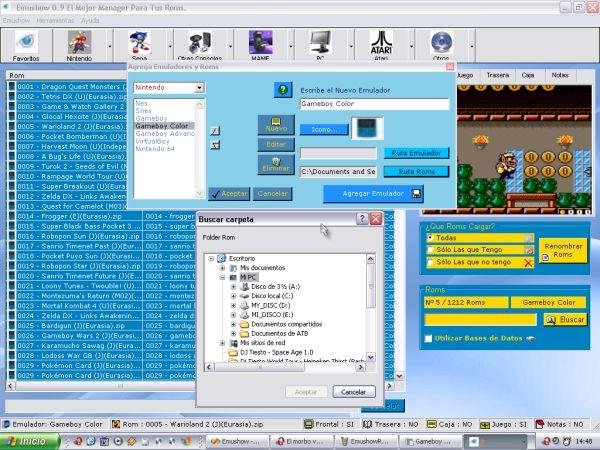
Task: Select VirtualBoy in the emulator list
Action: click(x=152, y=141)
